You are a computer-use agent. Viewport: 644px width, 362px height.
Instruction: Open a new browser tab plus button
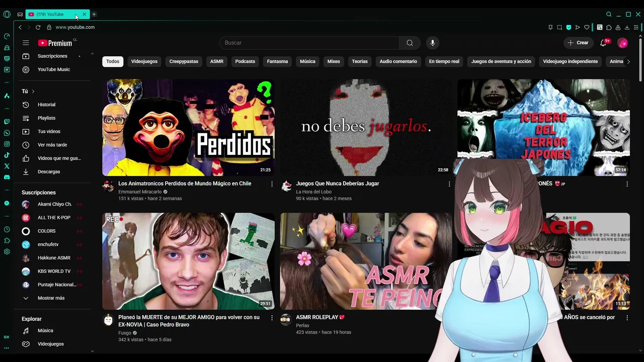coord(94,14)
